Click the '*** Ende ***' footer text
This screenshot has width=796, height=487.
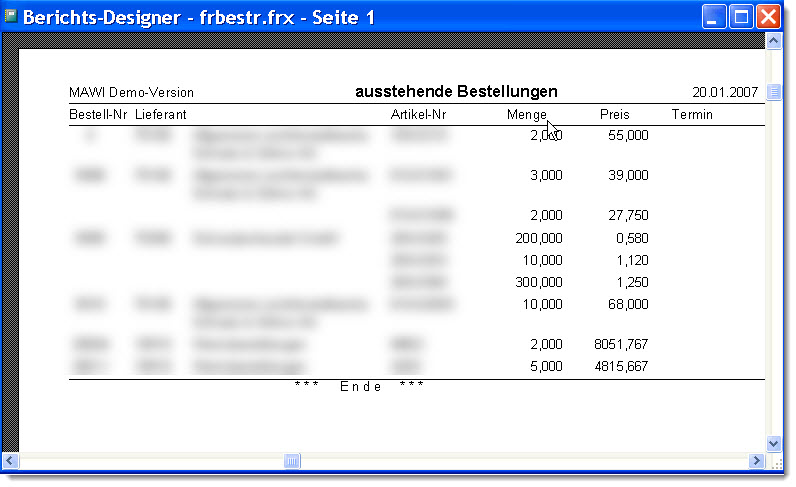[x=359, y=387]
